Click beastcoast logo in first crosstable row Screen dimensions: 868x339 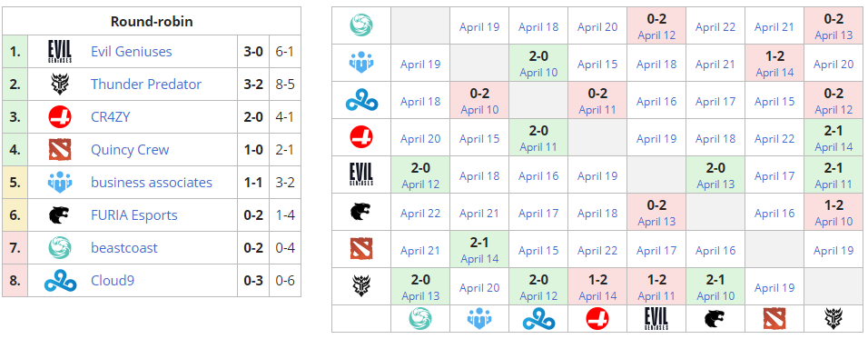pyautogui.click(x=361, y=25)
